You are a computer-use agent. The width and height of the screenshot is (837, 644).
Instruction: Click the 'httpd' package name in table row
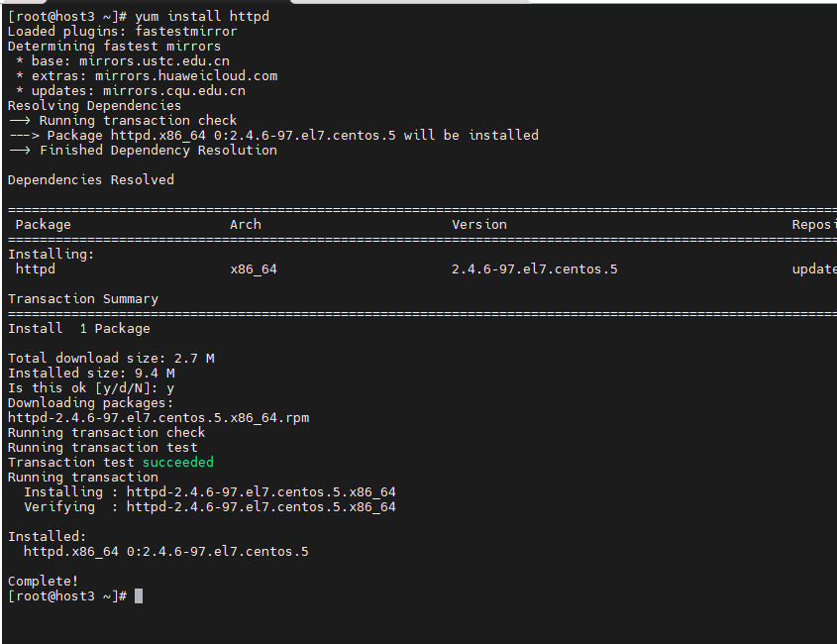(x=36, y=269)
